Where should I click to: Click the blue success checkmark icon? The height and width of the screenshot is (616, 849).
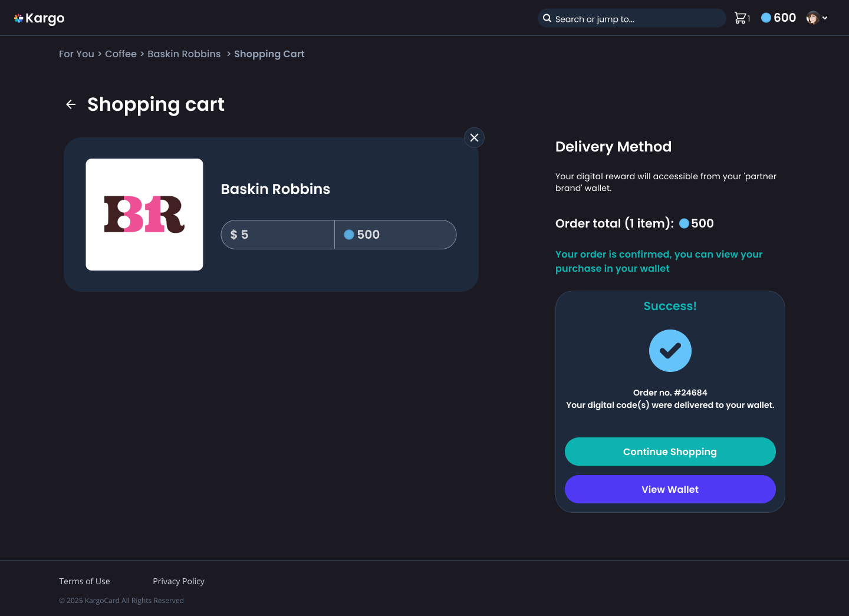pos(670,351)
